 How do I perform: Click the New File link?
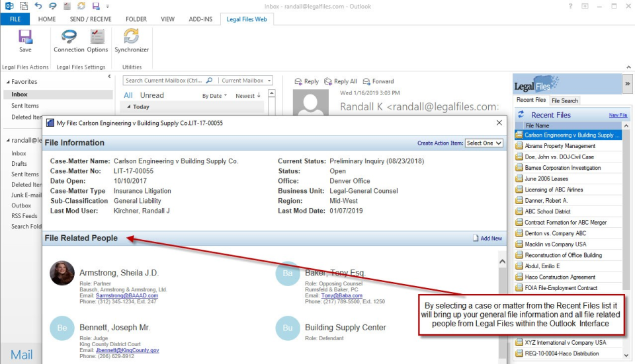(618, 115)
